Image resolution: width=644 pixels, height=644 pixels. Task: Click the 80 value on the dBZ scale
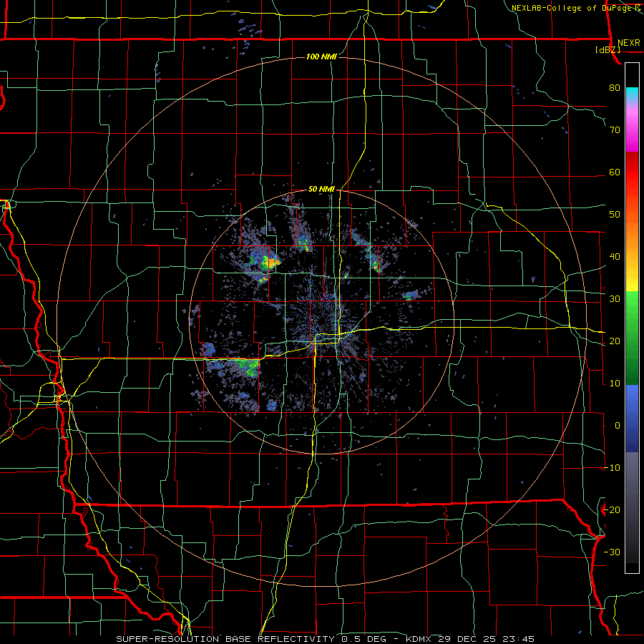615,88
